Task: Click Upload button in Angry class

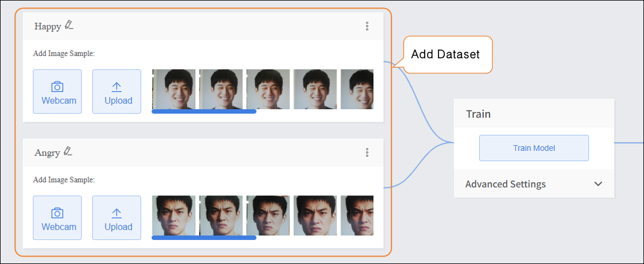Action: (117, 218)
